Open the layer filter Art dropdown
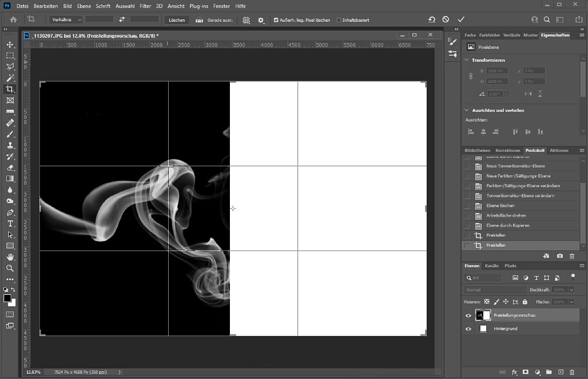The height and width of the screenshot is (379, 588). point(483,278)
